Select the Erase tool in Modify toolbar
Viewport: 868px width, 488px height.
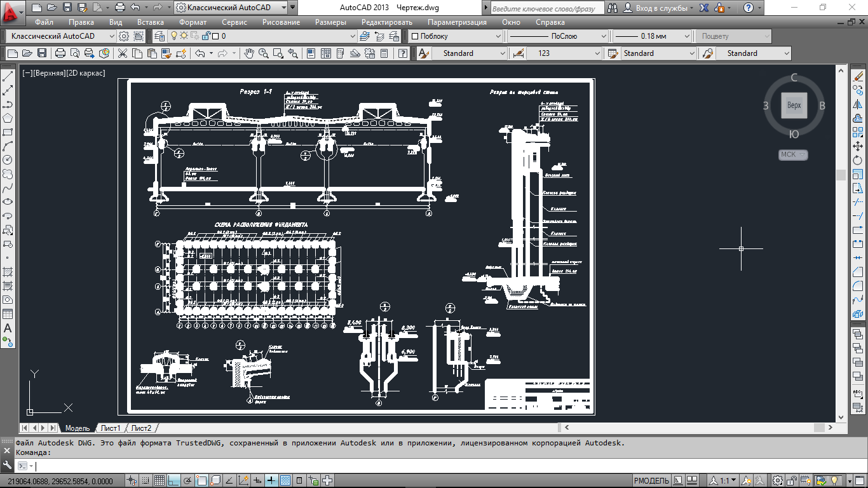click(x=858, y=76)
